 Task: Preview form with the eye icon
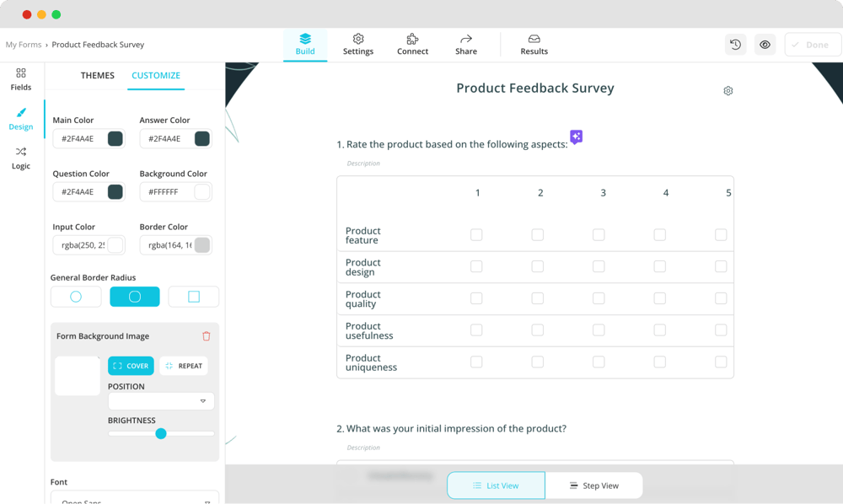pyautogui.click(x=765, y=45)
